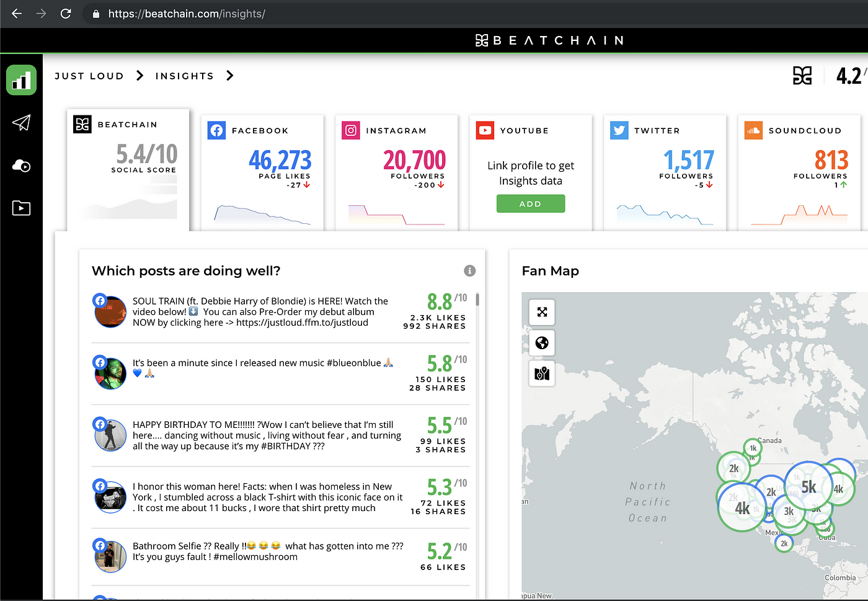Click the Facebook page likes trend chart
This screenshot has height=601, width=868.
coord(262,213)
